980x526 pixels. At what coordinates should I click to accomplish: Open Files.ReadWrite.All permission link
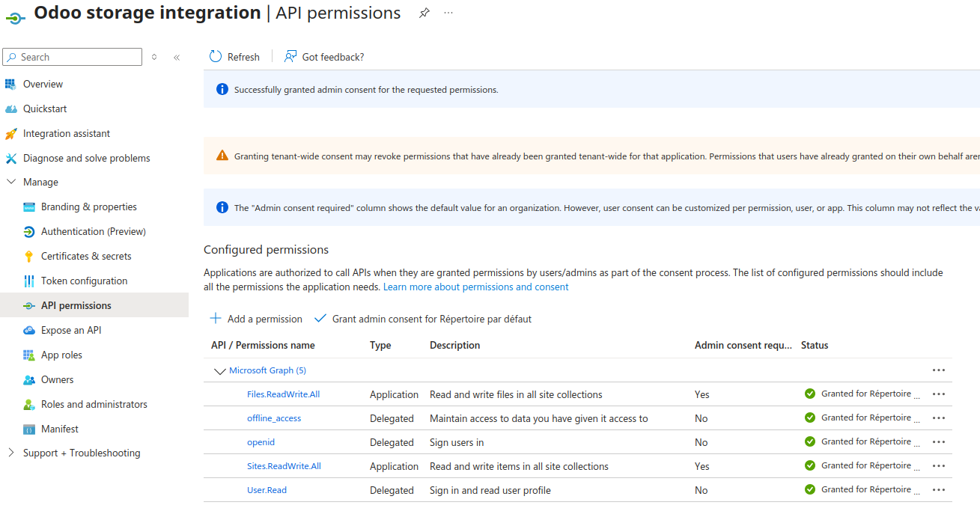tap(283, 394)
